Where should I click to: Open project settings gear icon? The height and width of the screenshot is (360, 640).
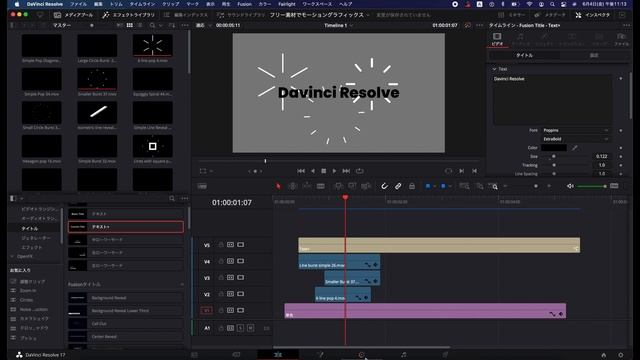coord(620,355)
